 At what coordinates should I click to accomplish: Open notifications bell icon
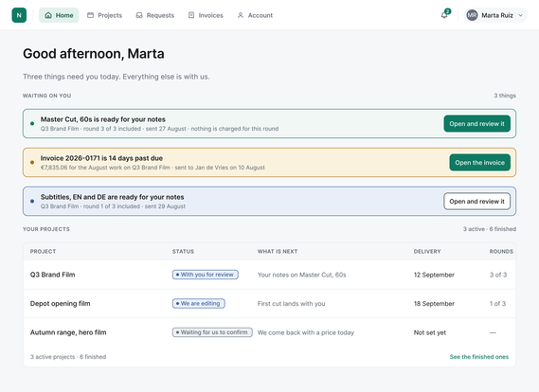point(444,15)
